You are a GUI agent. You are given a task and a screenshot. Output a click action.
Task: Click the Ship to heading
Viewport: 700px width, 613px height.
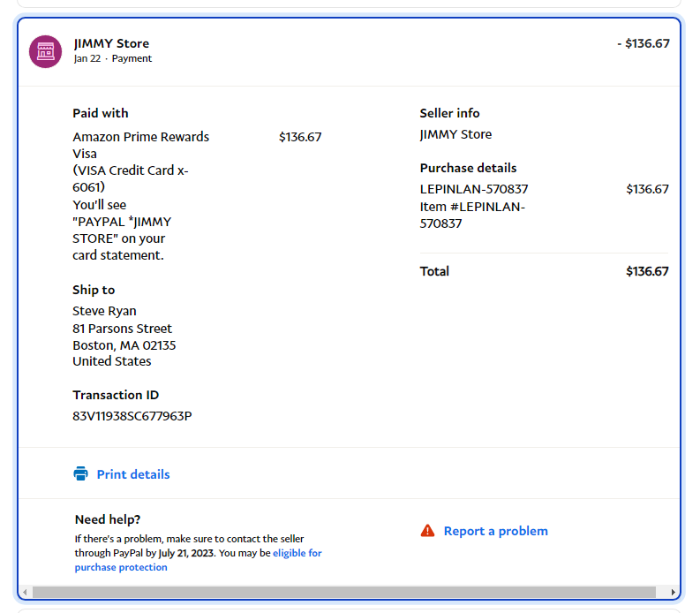pyautogui.click(x=94, y=290)
